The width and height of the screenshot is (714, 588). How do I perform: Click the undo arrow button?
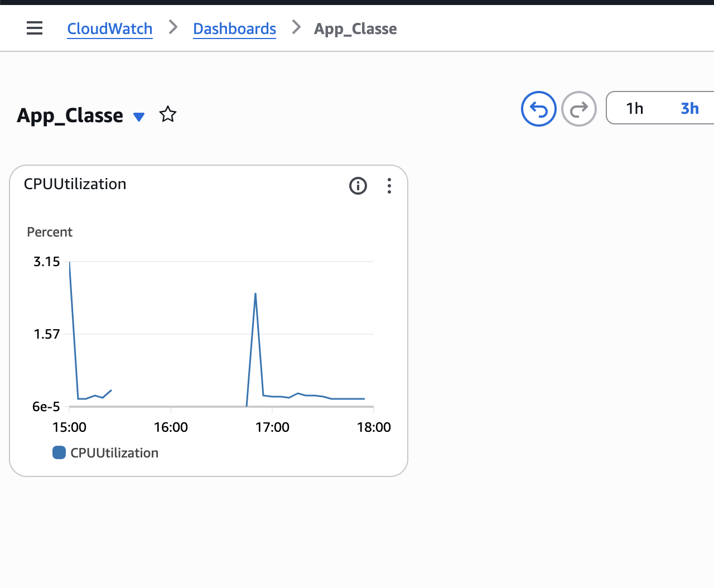coord(538,109)
